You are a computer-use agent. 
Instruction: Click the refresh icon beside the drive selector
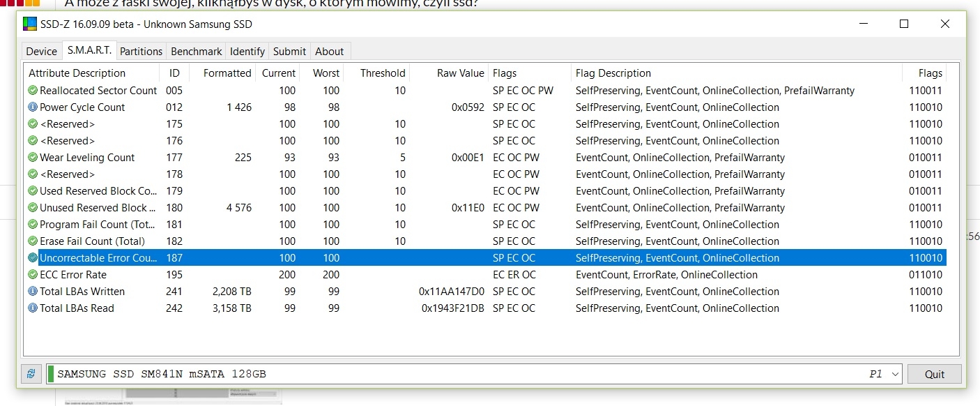[31, 374]
